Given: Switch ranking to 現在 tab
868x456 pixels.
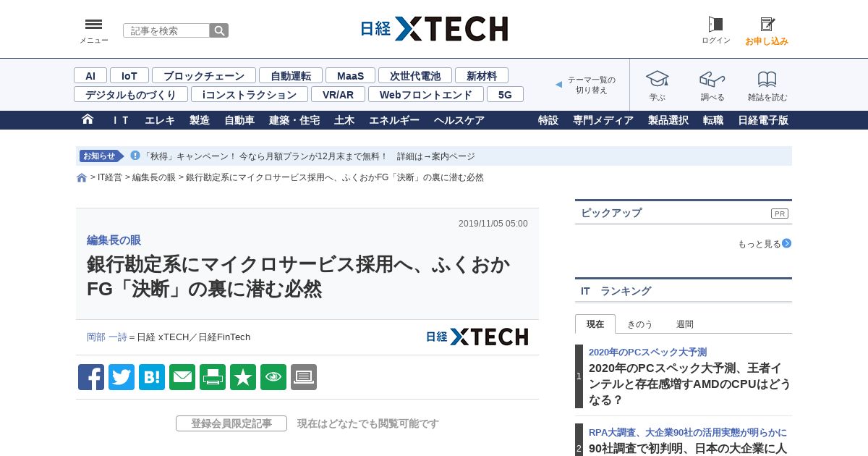Looking at the screenshot, I should (x=595, y=324).
